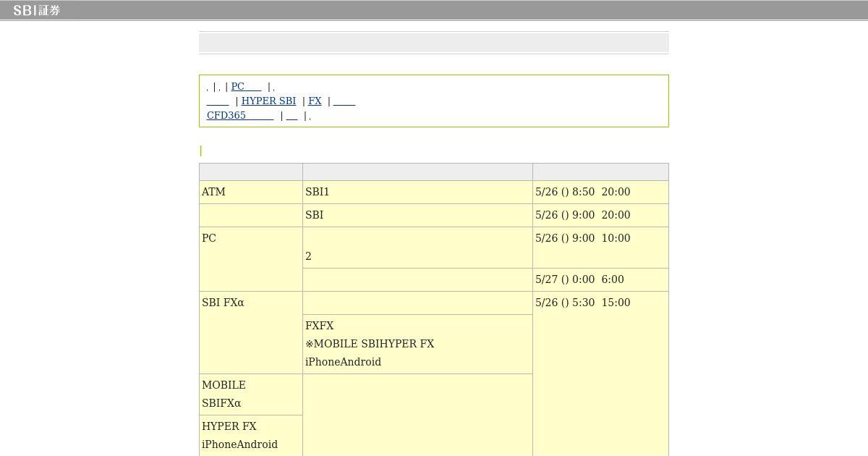Select the SBI1 table cell
Viewport: 868px width, 456px height.
(x=417, y=192)
